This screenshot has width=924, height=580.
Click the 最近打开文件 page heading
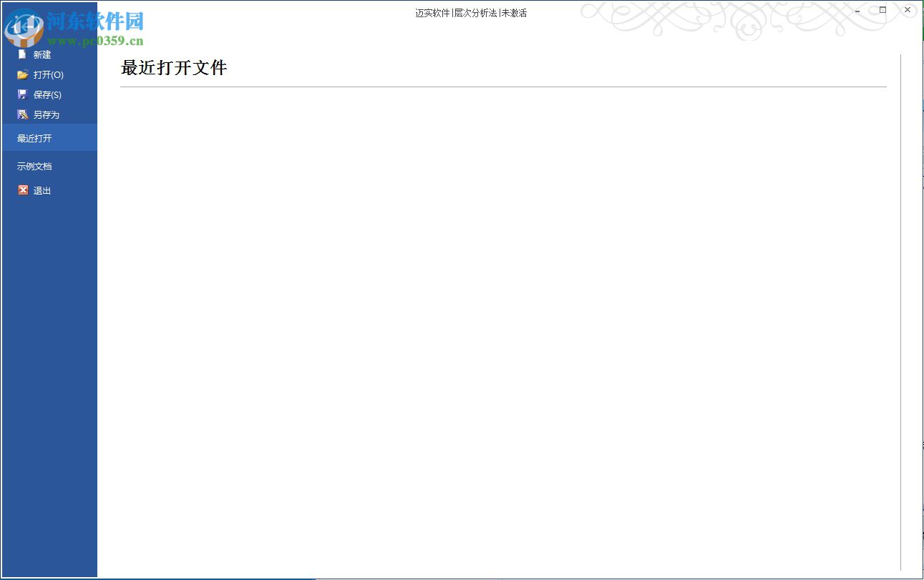[x=173, y=68]
